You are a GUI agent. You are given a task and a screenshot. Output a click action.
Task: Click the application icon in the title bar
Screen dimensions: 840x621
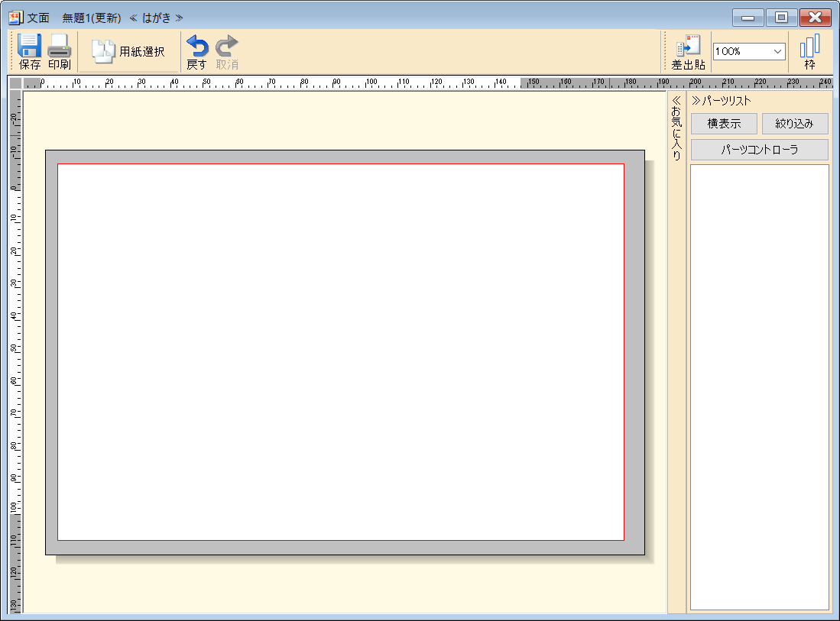coord(15,17)
